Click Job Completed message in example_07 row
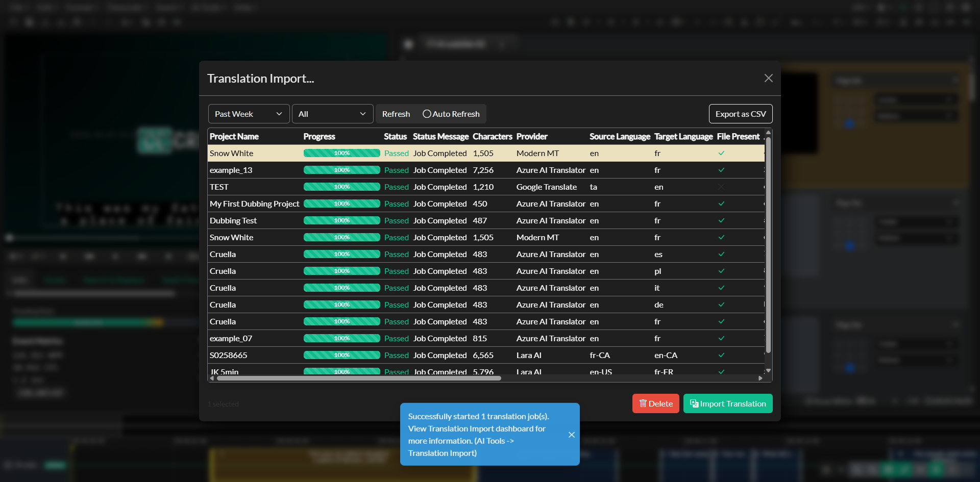Image resolution: width=980 pixels, height=482 pixels. point(440,338)
